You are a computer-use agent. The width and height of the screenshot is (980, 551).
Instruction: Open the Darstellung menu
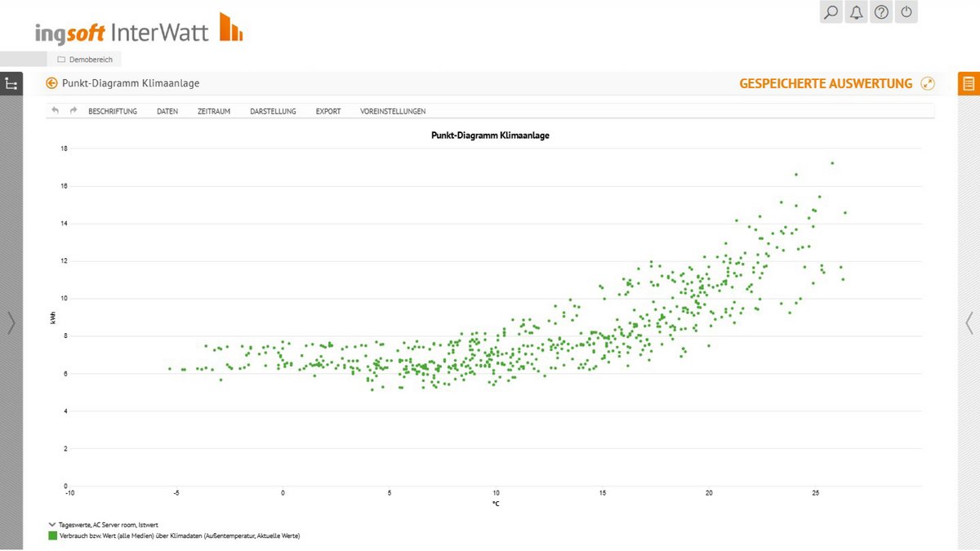pyautogui.click(x=273, y=111)
